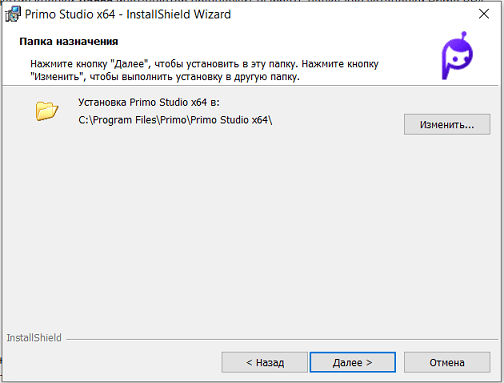Screen dimensions: 504x383
Task: Click the "Primo Studio x64 - InstallShield Wizard" title text
Action: (x=128, y=14)
